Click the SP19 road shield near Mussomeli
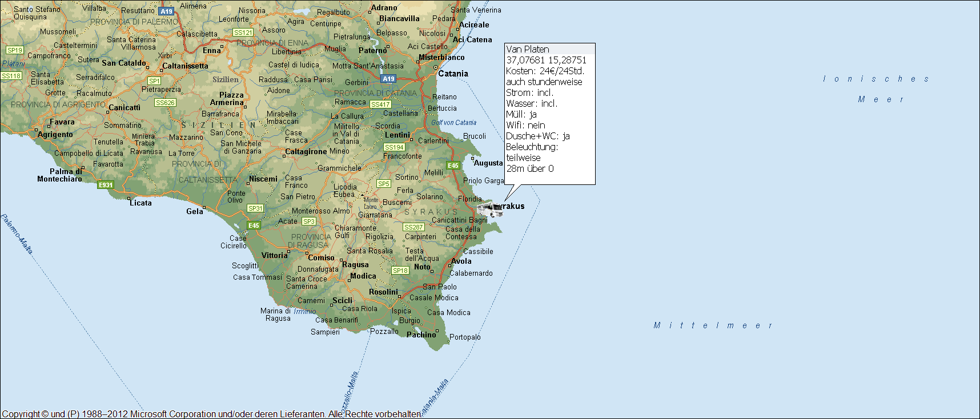Screen dimensions: 980x419 [15, 50]
